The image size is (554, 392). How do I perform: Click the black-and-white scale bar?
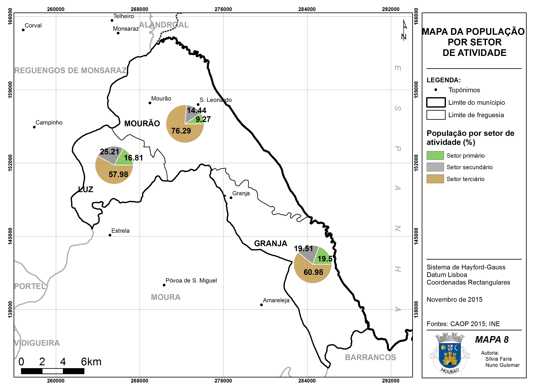[x=53, y=371]
